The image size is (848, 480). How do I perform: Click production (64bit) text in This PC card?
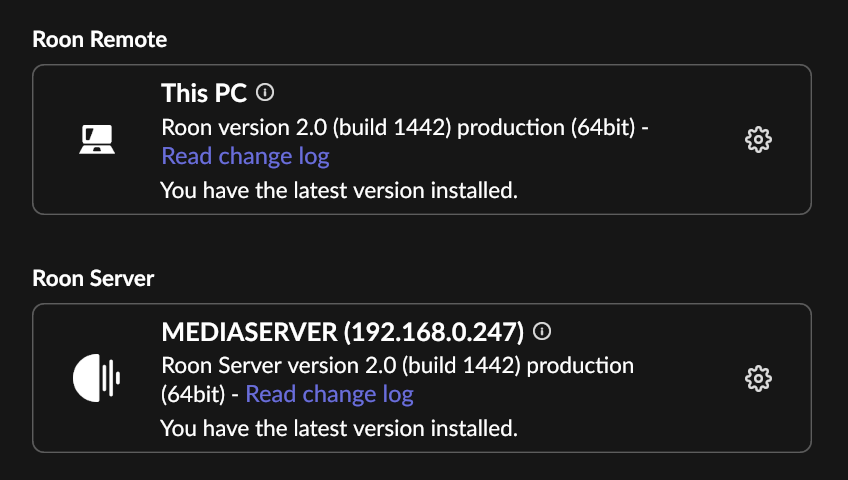click(x=546, y=128)
